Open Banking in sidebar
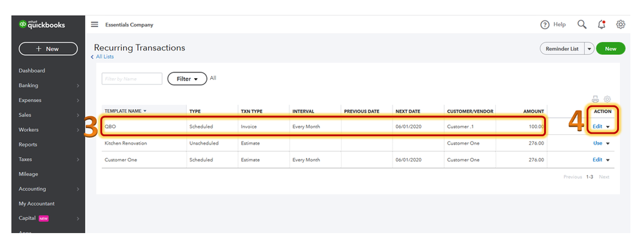The height and width of the screenshot is (246, 644). click(x=28, y=86)
